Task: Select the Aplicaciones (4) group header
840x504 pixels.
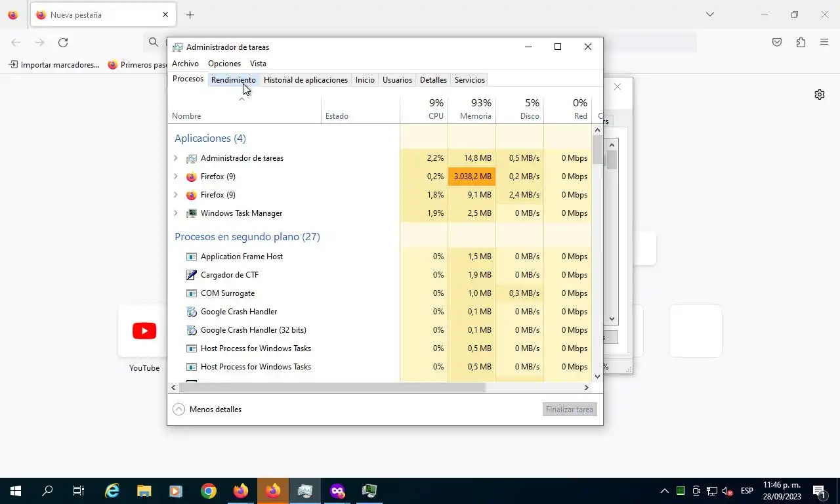Action: (210, 138)
